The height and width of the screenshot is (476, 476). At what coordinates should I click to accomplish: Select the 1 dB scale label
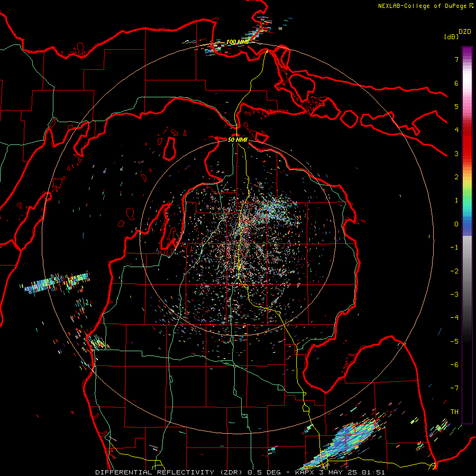(456, 200)
